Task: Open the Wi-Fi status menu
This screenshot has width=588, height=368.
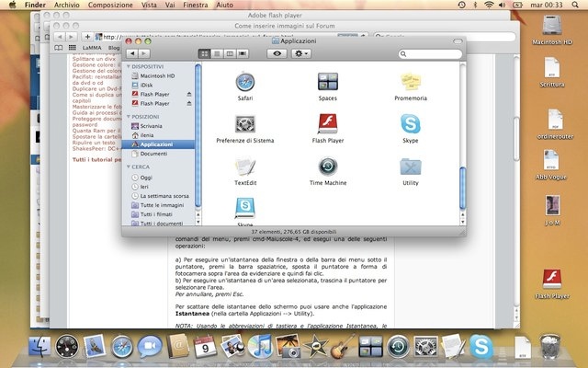Action: (x=489, y=5)
